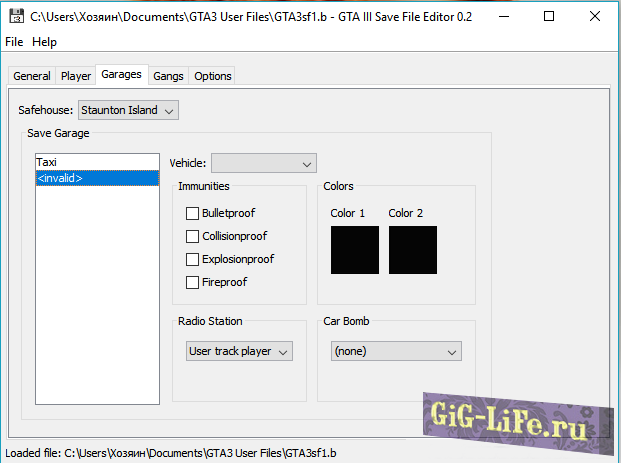Open the Vehicle combo box
621x463 pixels.
pos(264,163)
